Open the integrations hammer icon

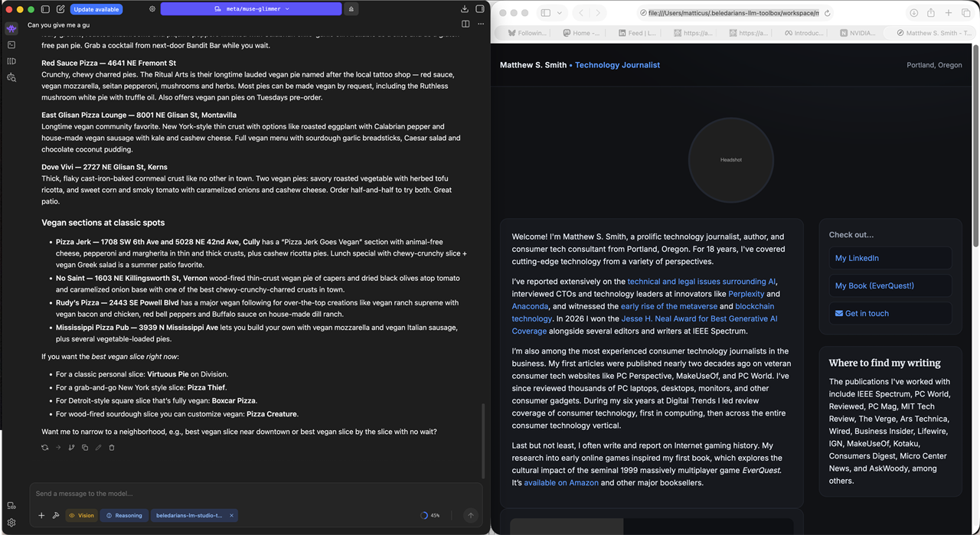pyautogui.click(x=56, y=515)
